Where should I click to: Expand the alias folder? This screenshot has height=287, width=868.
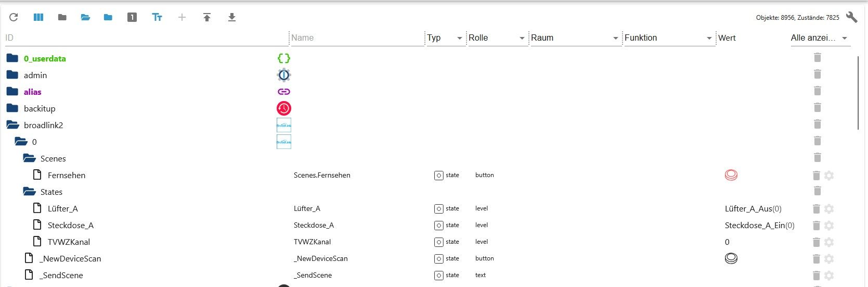[x=12, y=92]
